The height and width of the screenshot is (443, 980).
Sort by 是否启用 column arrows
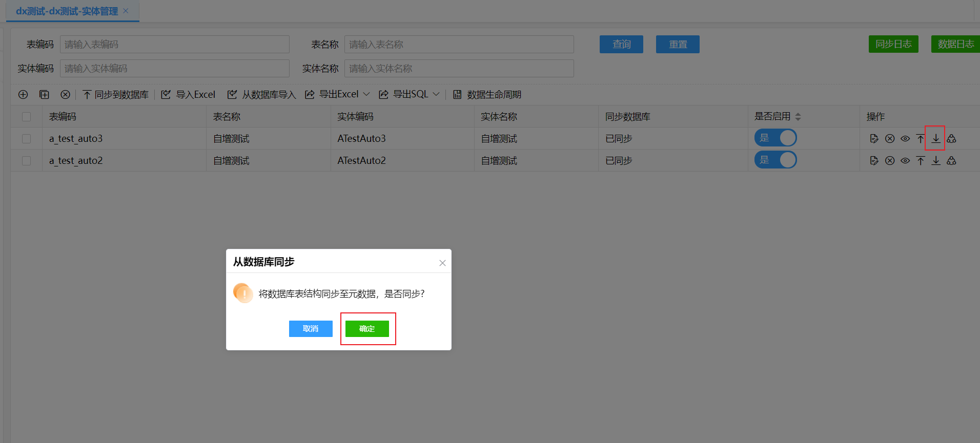798,117
